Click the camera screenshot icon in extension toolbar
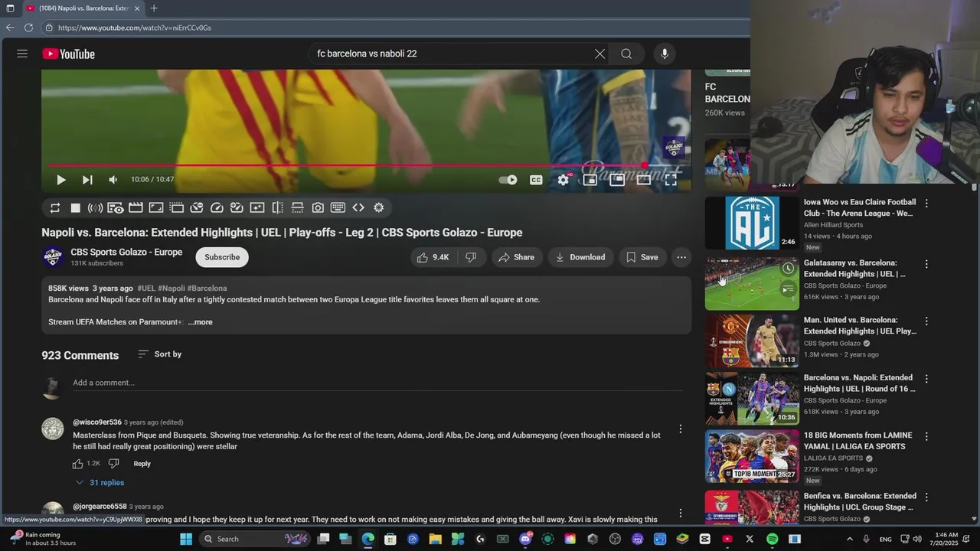The width and height of the screenshot is (980, 551). pos(318,207)
